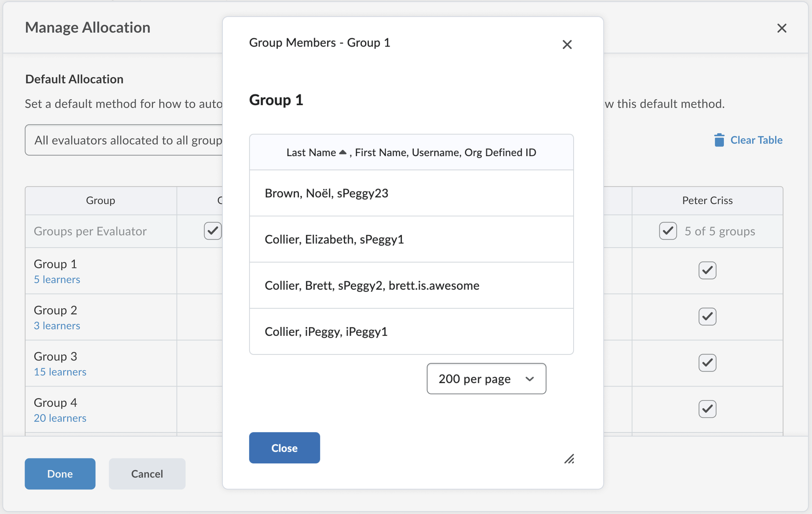Uncheck Peter Criss for Group 2
This screenshot has height=514, width=812.
707,317
